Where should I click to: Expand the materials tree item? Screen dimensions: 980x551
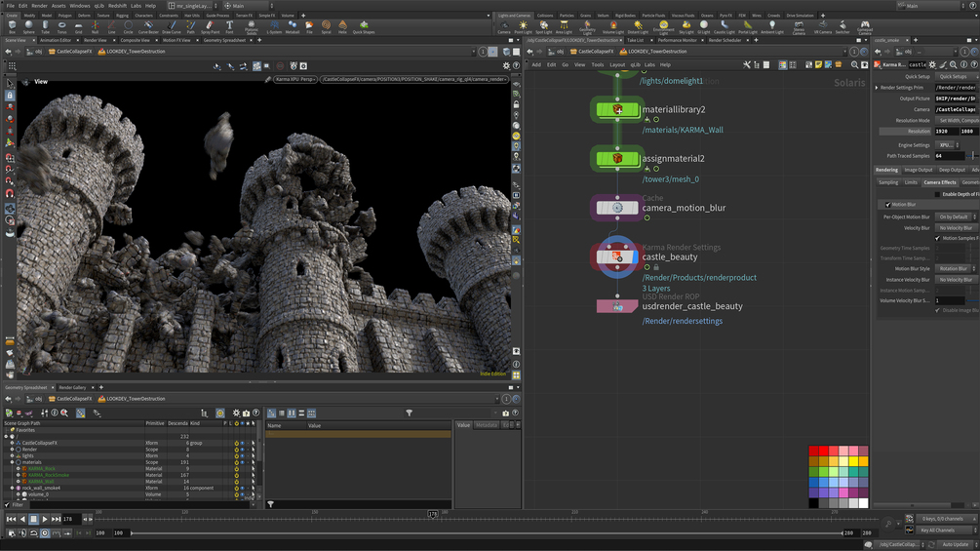[x=13, y=462]
